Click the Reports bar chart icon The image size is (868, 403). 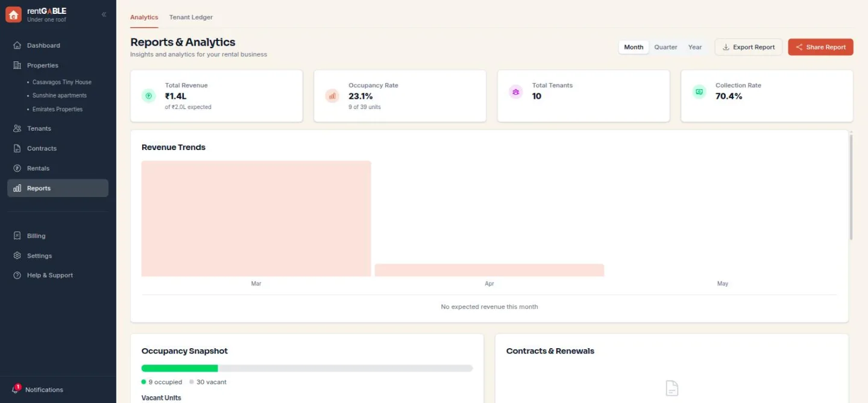(17, 188)
